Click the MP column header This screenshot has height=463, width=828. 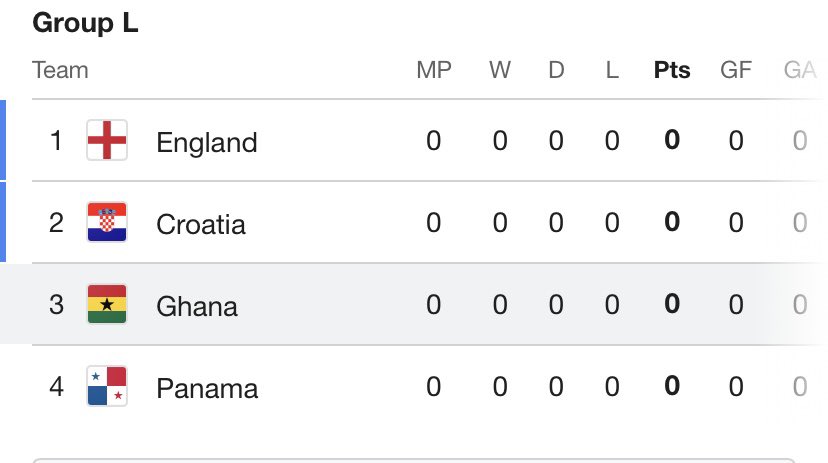[434, 71]
